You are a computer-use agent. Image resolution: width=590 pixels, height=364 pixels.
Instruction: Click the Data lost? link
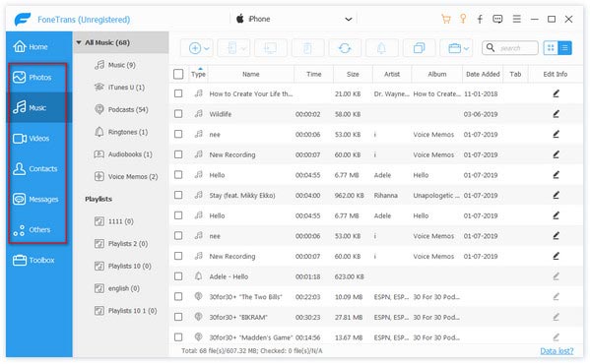(x=557, y=351)
